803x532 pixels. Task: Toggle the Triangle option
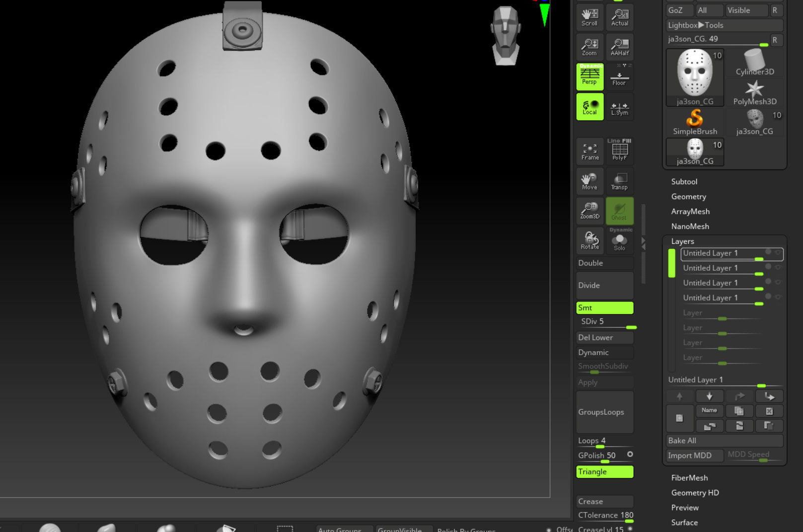604,471
